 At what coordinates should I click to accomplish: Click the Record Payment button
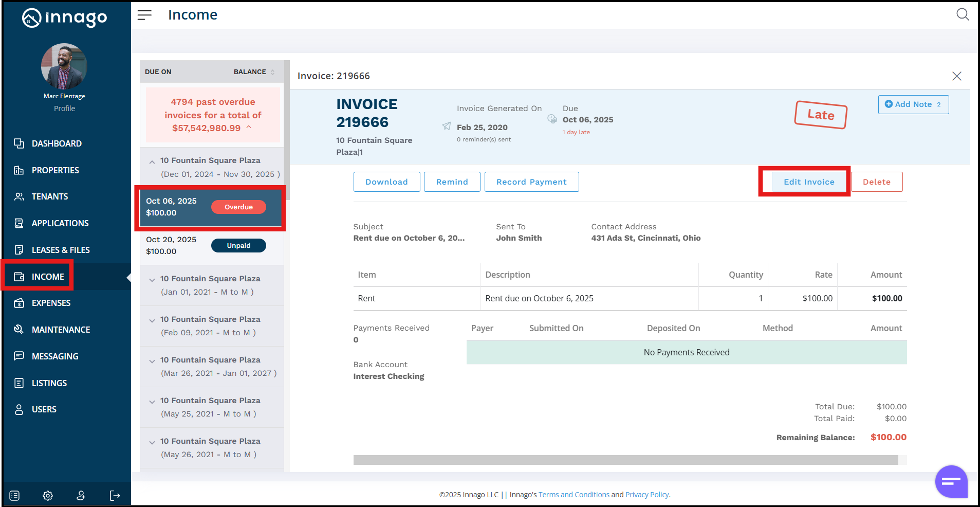[531, 182]
